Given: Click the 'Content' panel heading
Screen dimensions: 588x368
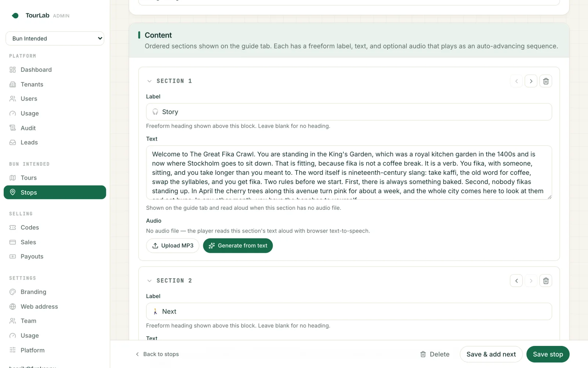Looking at the screenshot, I should (158, 35).
